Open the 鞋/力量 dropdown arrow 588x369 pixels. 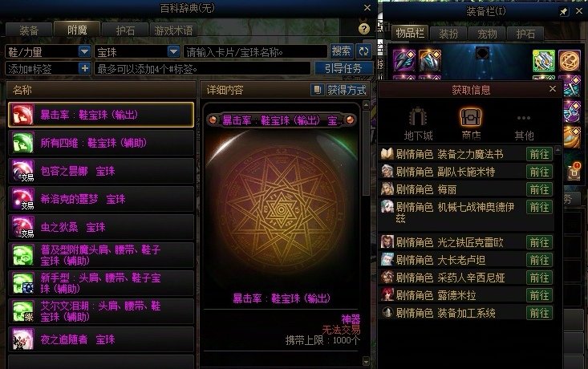tap(85, 51)
